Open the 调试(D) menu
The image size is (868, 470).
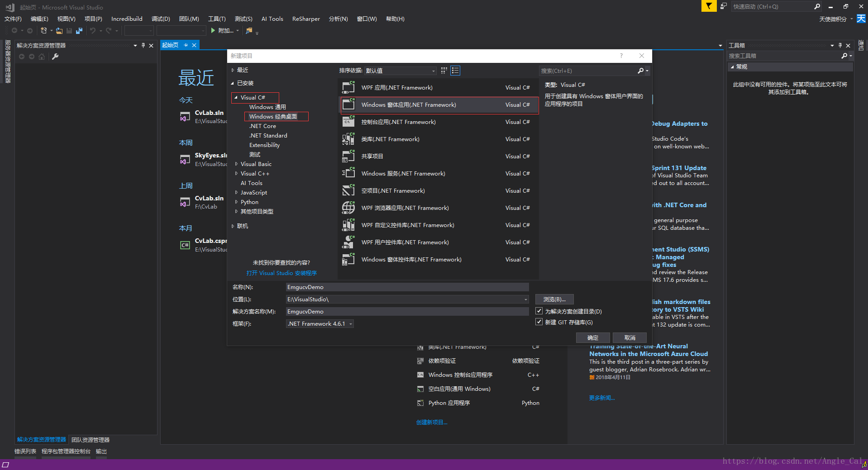click(x=161, y=19)
